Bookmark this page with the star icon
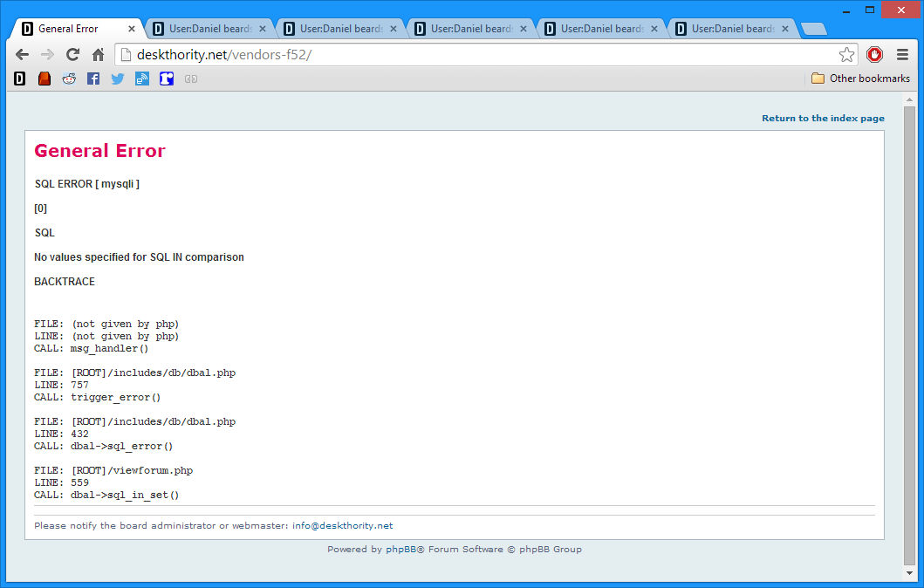This screenshot has width=924, height=588. (x=846, y=55)
